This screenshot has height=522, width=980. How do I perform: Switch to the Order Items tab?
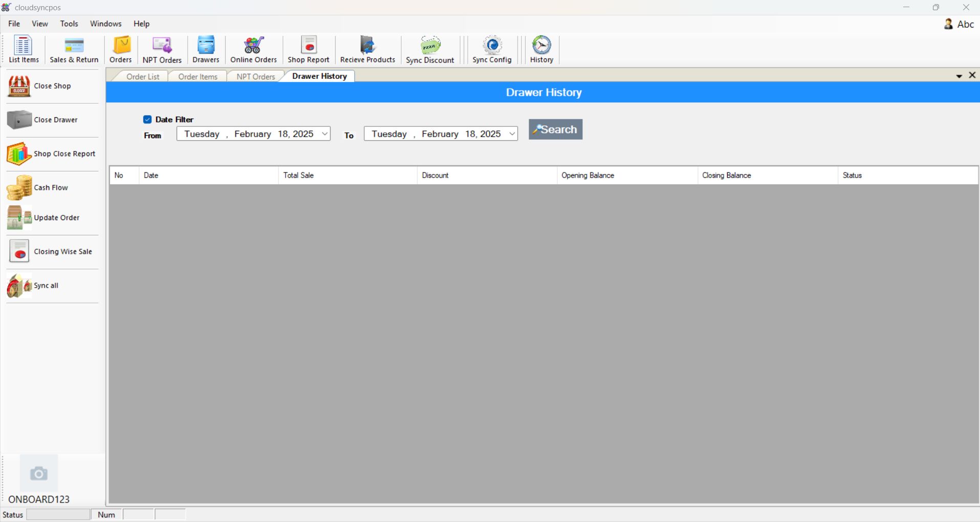(x=198, y=76)
